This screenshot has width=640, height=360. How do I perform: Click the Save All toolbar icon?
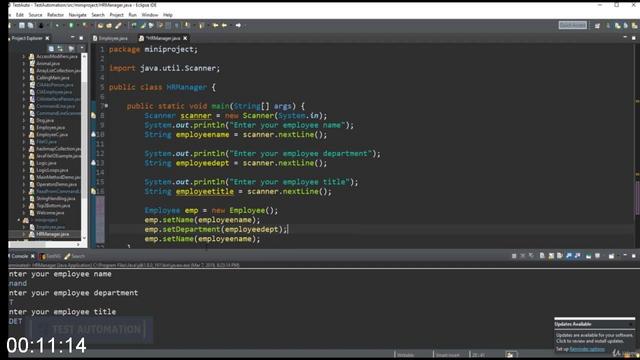coord(30,25)
